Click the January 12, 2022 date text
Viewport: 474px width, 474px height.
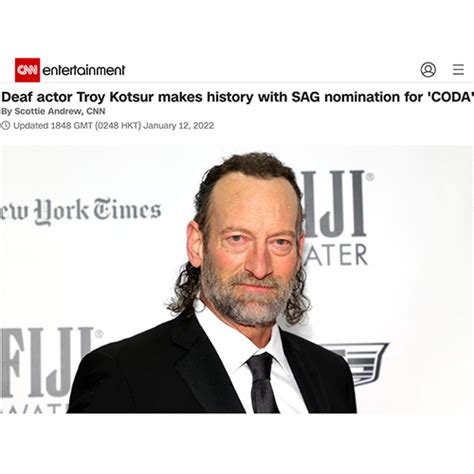point(179,126)
